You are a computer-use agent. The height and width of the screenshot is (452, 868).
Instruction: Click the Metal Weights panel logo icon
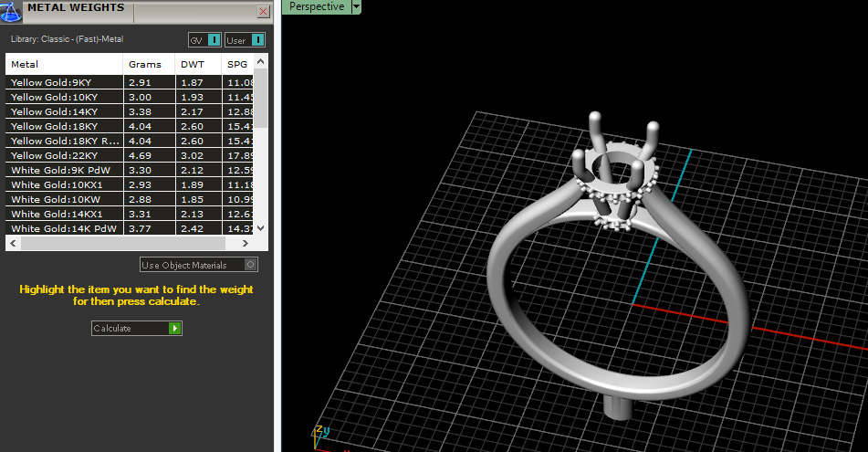tap(11, 12)
